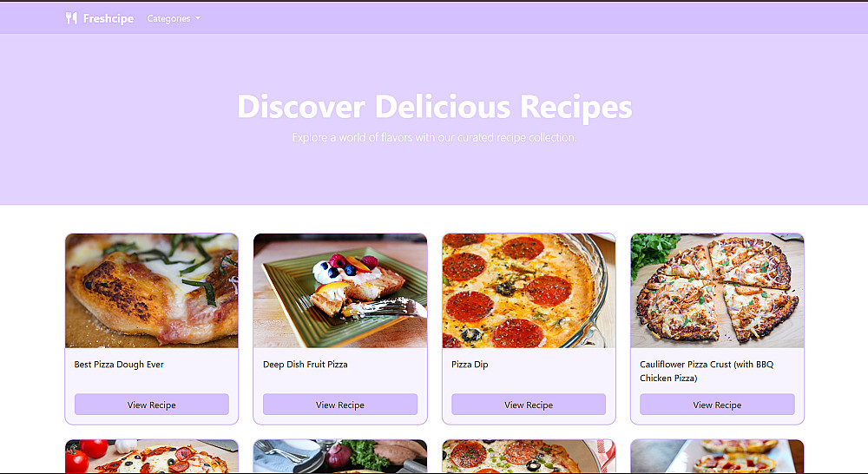Open second-row pizza with tomatoes thumbnail

pyautogui.click(x=152, y=457)
